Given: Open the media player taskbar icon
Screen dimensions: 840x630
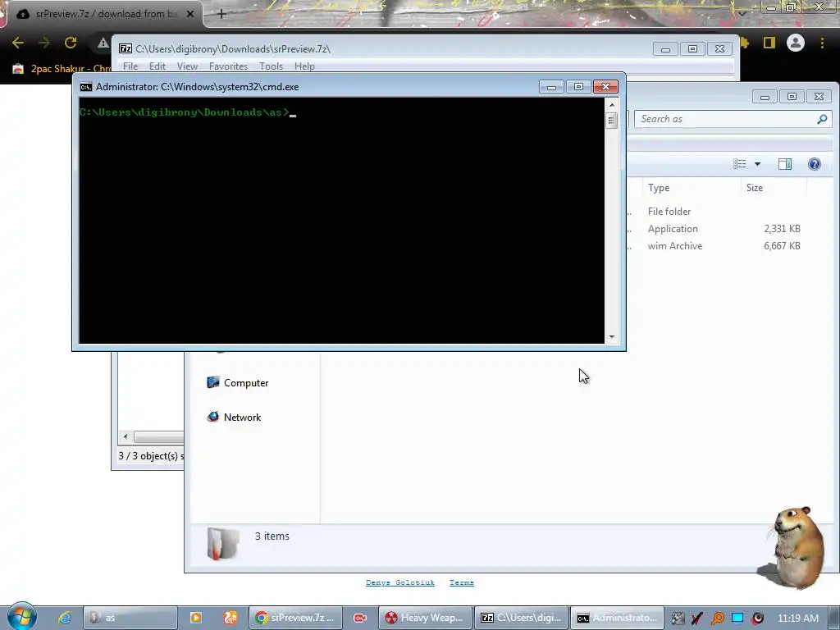Looking at the screenshot, I should 196,618.
